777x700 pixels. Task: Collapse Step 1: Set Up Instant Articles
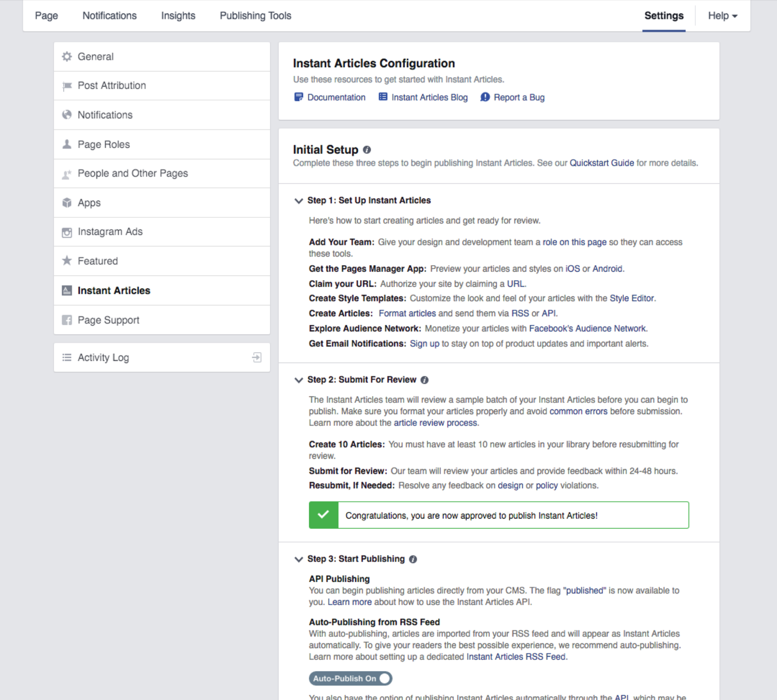298,201
